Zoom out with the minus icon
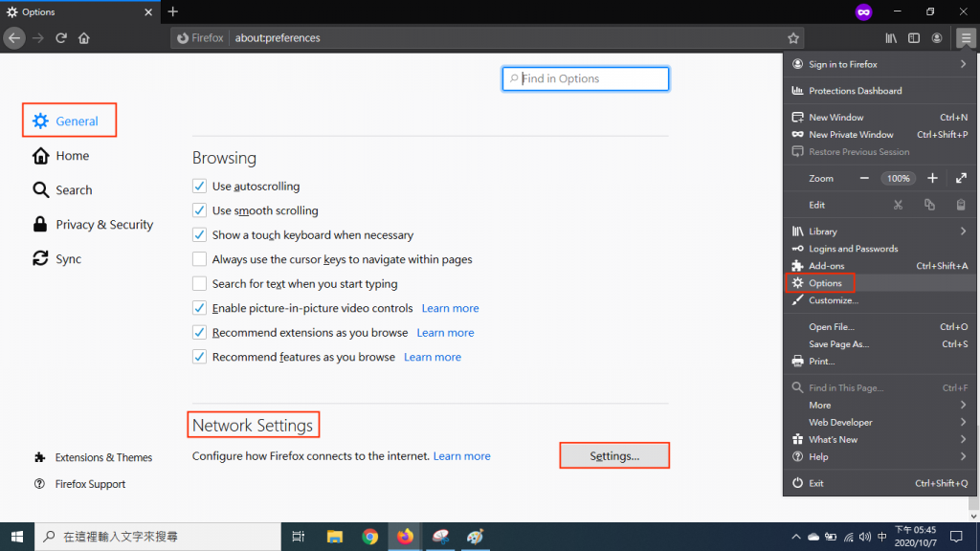 (864, 178)
